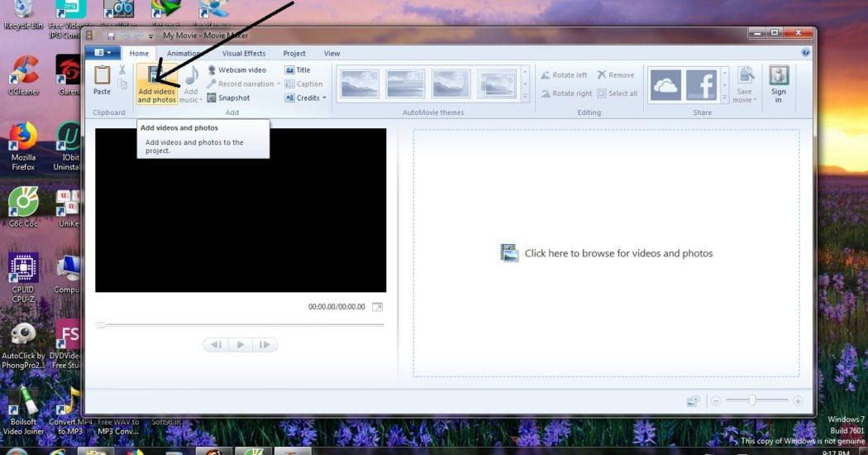This screenshot has height=455, width=868.
Task: Open Movie Maker Help question mark
Action: click(805, 53)
